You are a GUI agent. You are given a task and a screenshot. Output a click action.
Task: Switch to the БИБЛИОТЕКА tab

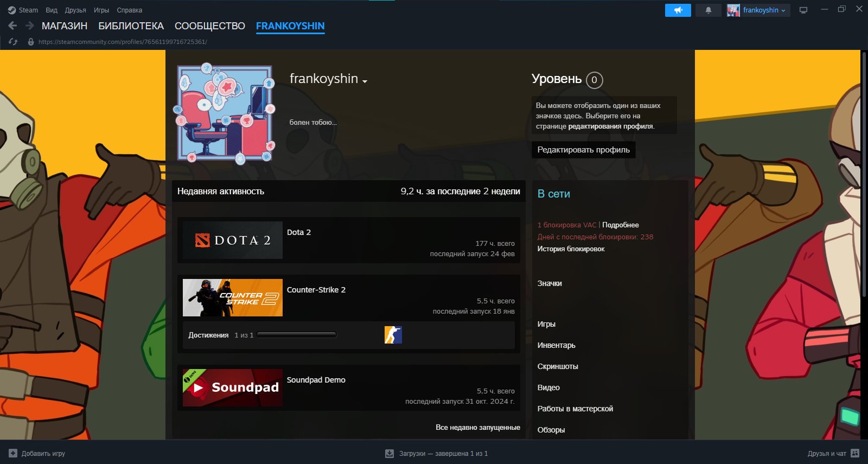click(131, 26)
